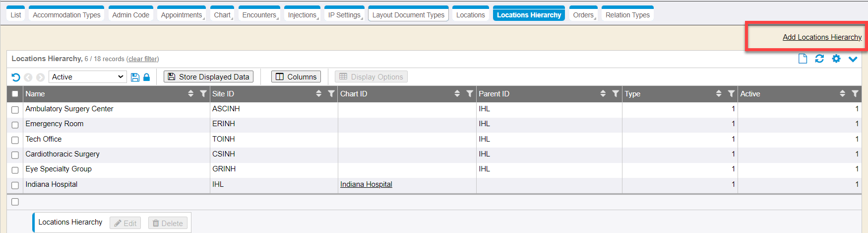Filter the Parent ID column

615,94
